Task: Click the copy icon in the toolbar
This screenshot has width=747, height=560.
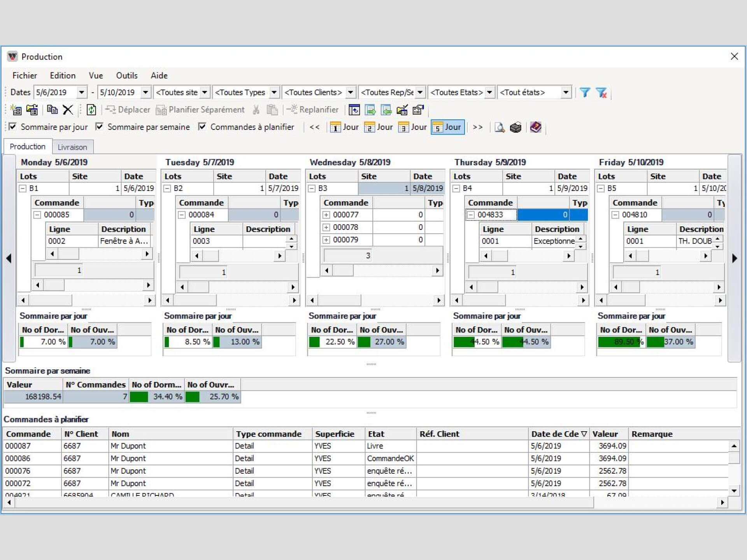Action: (x=52, y=110)
